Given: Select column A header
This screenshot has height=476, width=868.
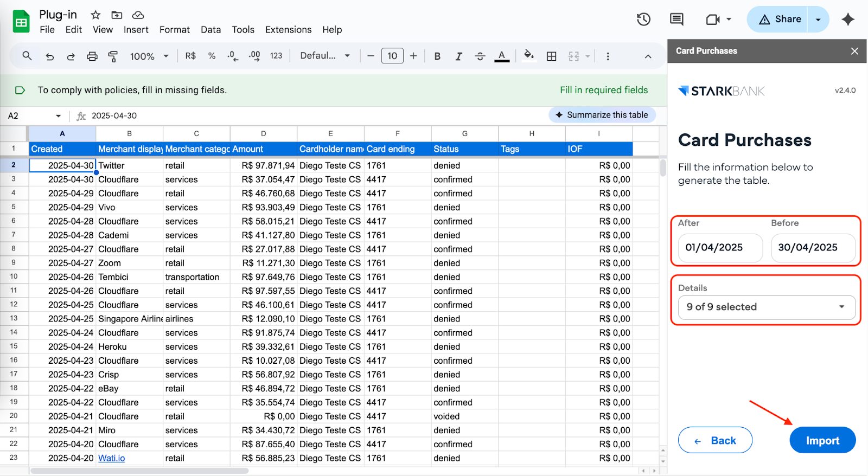Looking at the screenshot, I should click(x=62, y=133).
